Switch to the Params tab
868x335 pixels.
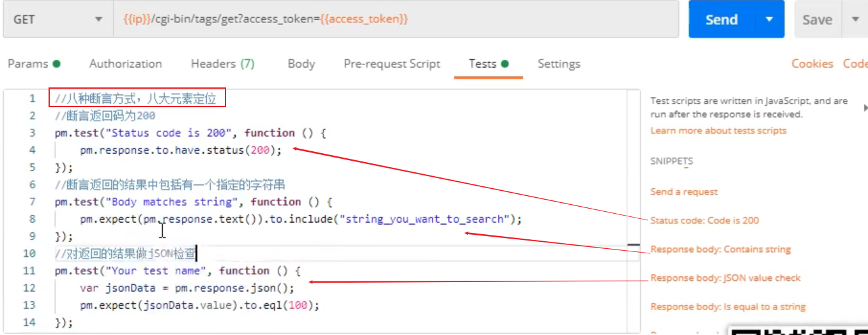tap(34, 64)
